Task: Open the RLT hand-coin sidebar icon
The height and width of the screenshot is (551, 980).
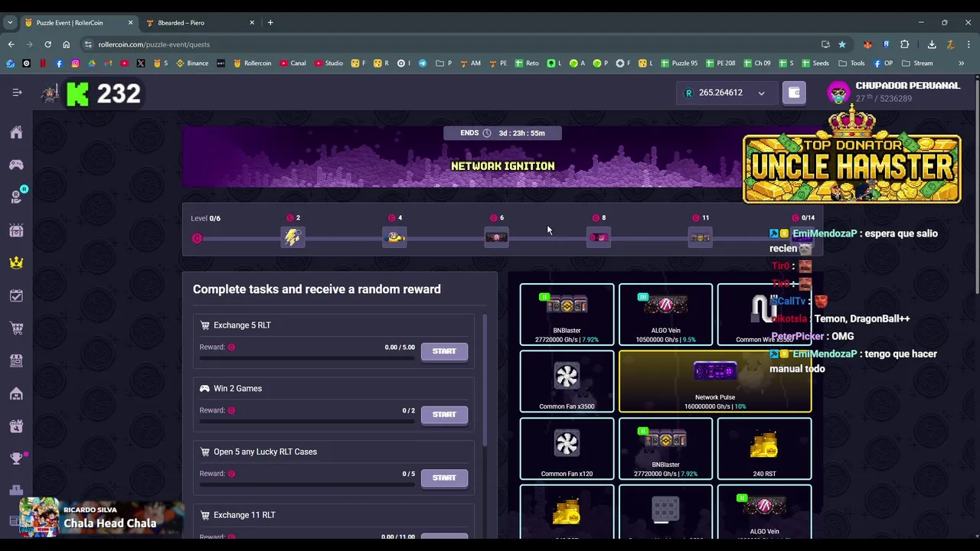Action: [x=16, y=197]
